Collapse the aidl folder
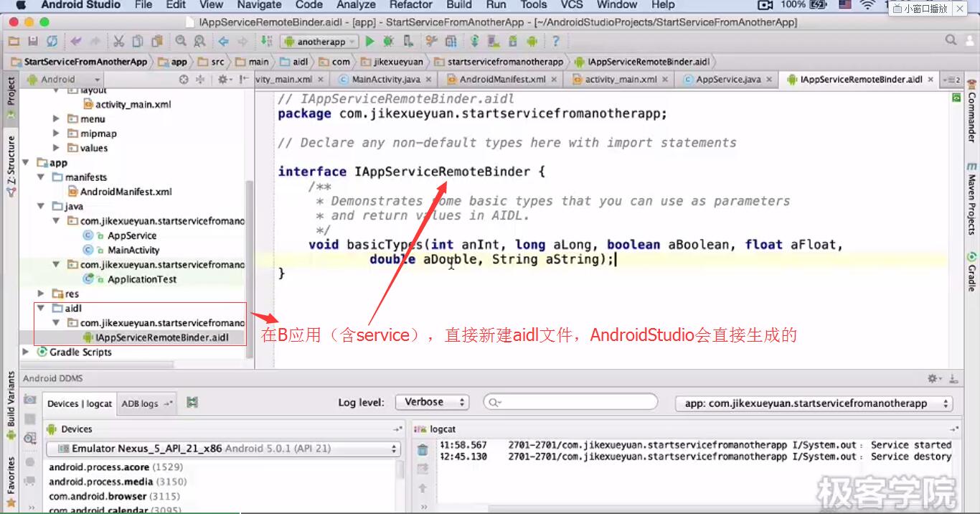Image resolution: width=980 pixels, height=514 pixels. pos(41,309)
